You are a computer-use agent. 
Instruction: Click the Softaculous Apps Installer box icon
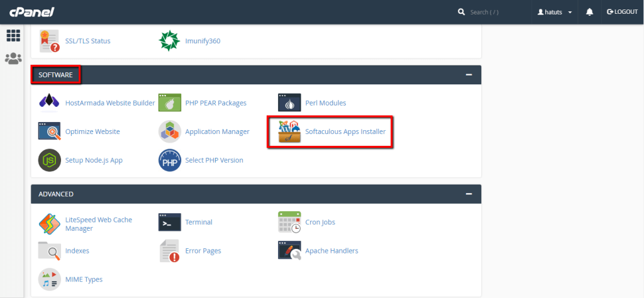point(289,131)
